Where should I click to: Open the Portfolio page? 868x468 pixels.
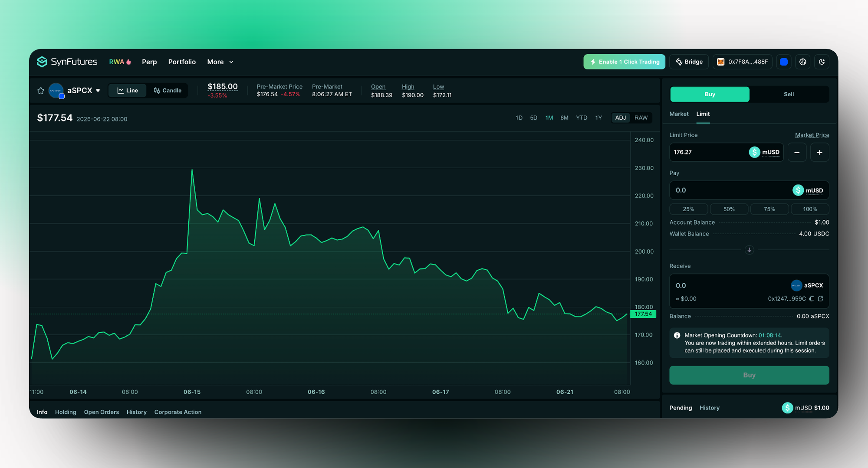[182, 62]
